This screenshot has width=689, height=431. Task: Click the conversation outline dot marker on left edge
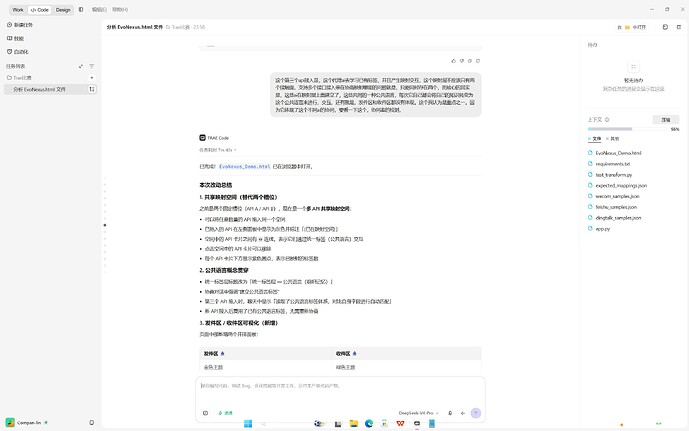(x=105, y=225)
